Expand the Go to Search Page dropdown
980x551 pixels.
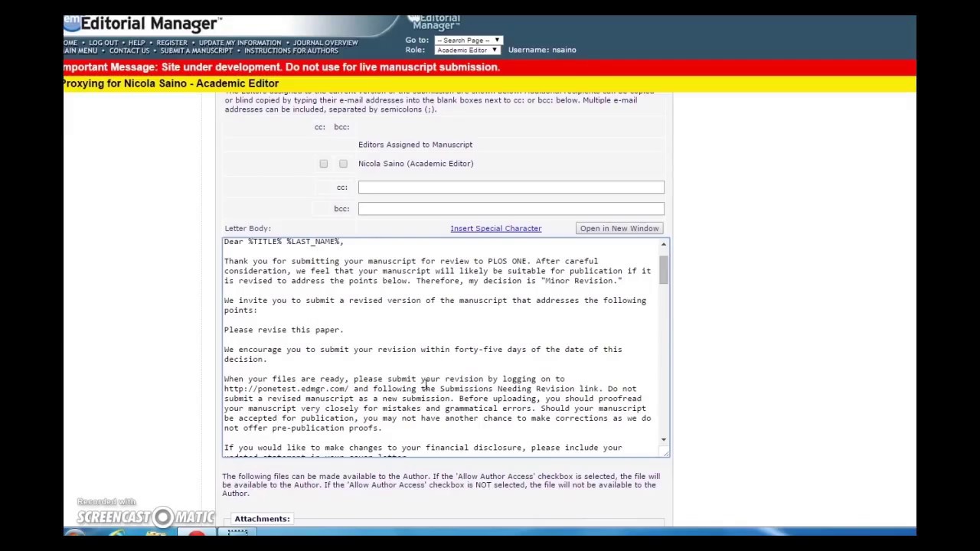coord(469,40)
